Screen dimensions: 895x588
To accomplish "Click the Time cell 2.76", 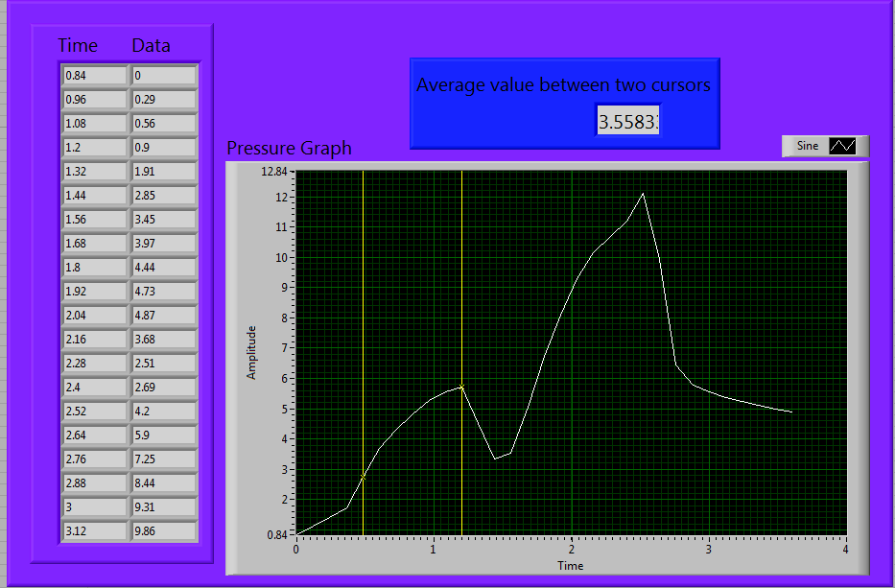I will [x=95, y=459].
